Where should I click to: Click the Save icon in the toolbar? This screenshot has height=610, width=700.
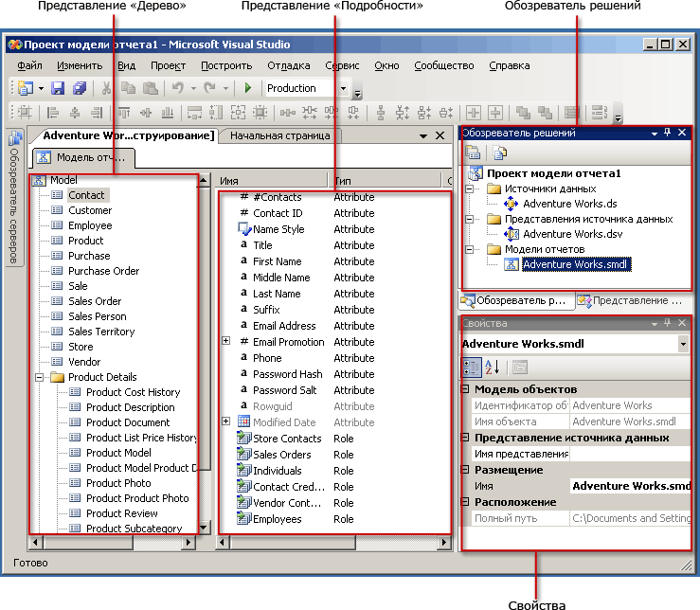point(58,88)
